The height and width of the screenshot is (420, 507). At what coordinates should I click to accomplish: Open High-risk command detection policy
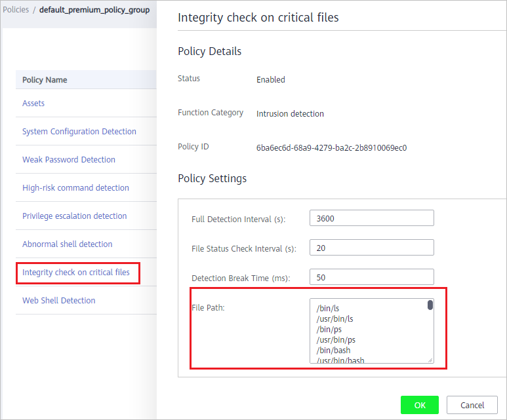(75, 187)
